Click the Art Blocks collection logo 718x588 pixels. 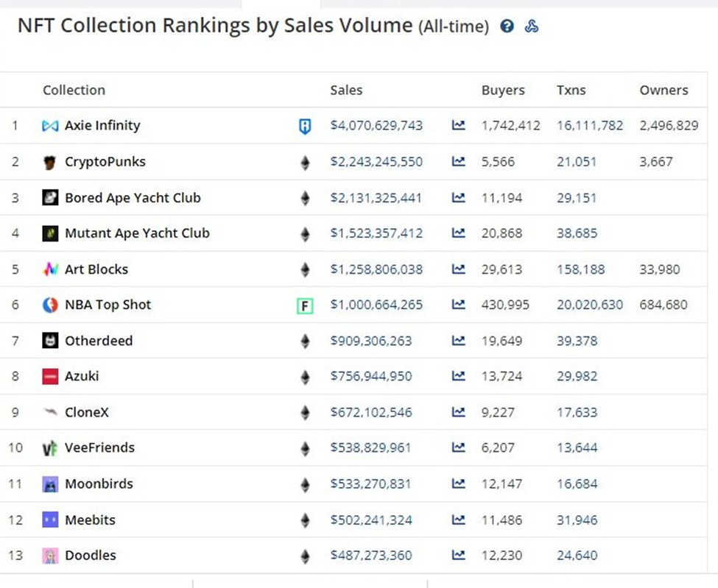point(50,269)
